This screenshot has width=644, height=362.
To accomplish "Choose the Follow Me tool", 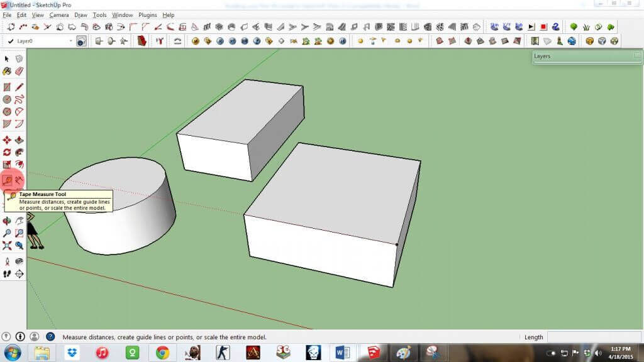I will click(19, 152).
